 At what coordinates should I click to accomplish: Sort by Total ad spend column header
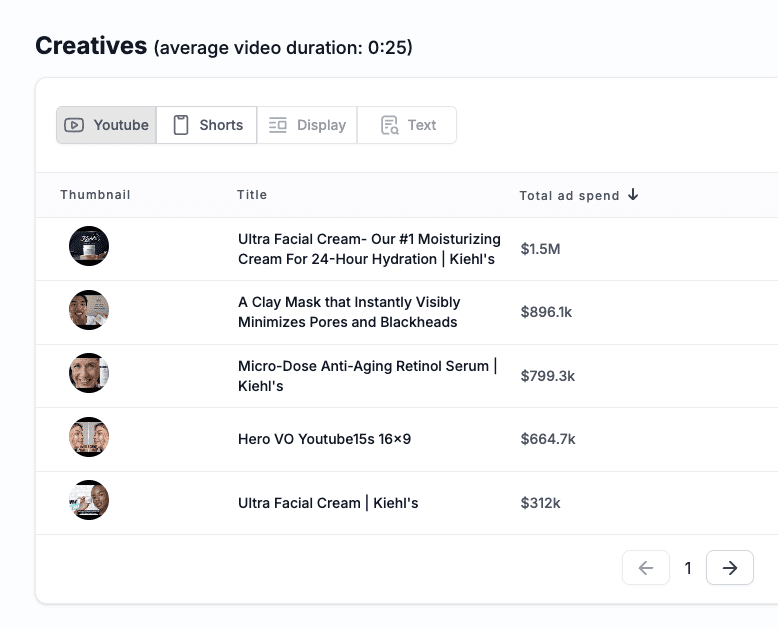pos(569,195)
